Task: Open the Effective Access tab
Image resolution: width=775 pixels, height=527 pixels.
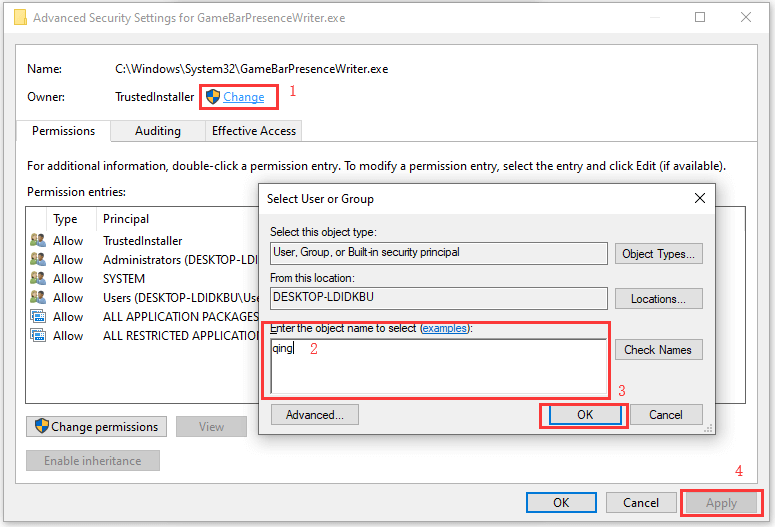Action: tap(254, 131)
